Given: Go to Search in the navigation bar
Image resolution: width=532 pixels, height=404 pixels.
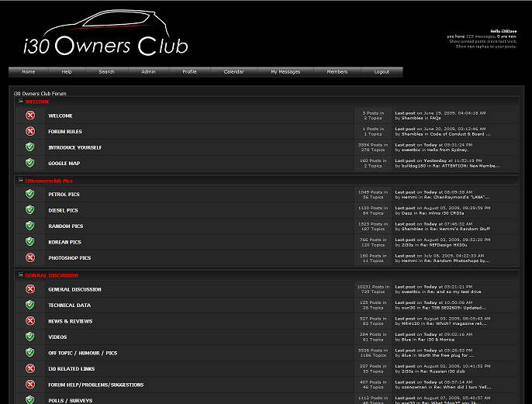Looking at the screenshot, I should coord(106,72).
